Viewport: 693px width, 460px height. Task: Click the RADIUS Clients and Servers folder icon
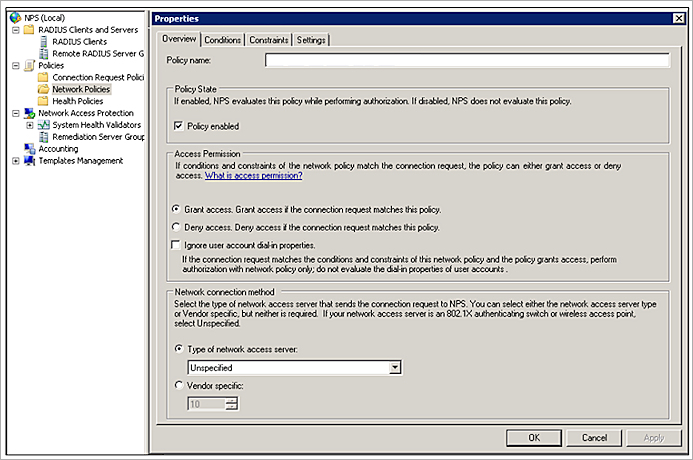click(29, 30)
